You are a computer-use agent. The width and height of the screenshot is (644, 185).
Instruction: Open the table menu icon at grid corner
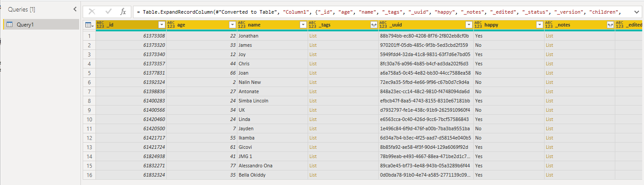89,25
